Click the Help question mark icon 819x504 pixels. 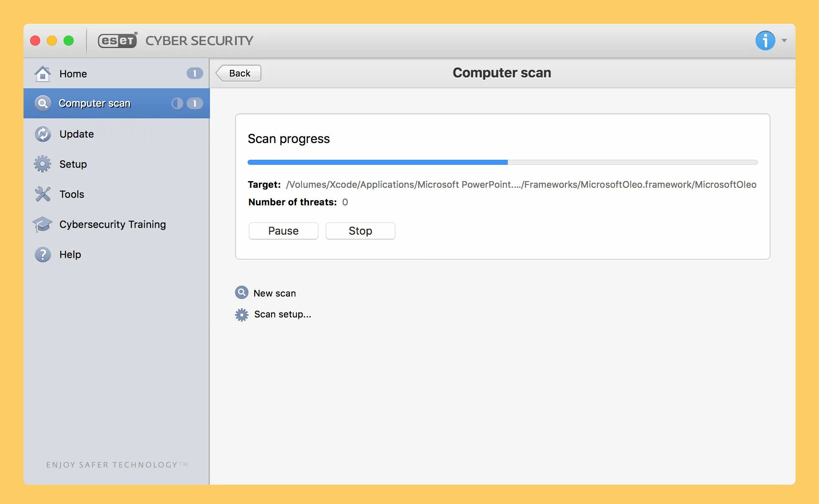tap(43, 254)
